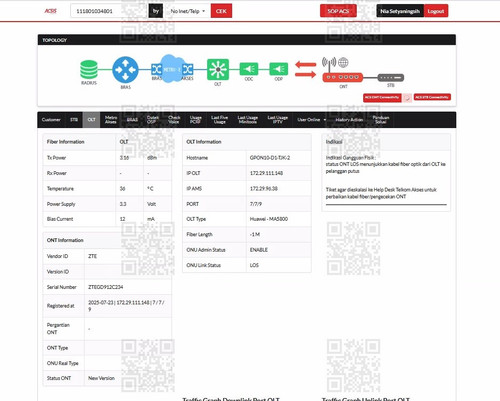Click IP AMS value 172.29.96.38

[264, 189]
